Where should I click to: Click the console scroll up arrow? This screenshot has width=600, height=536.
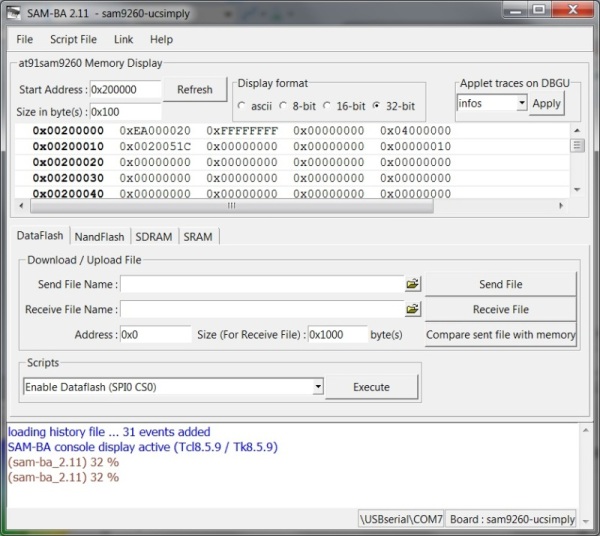[585, 431]
